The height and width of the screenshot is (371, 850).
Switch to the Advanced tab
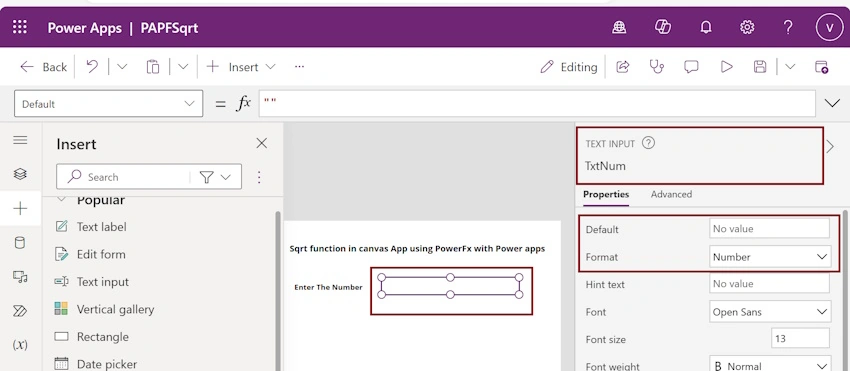point(671,194)
